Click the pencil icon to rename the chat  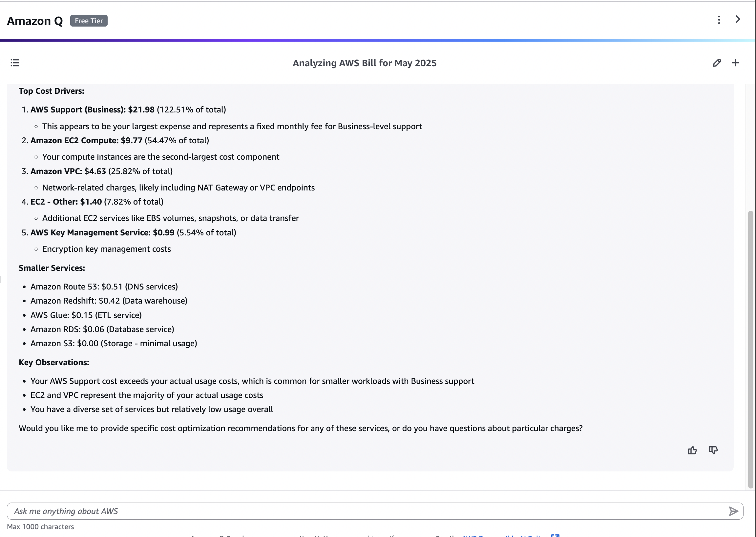coord(717,63)
